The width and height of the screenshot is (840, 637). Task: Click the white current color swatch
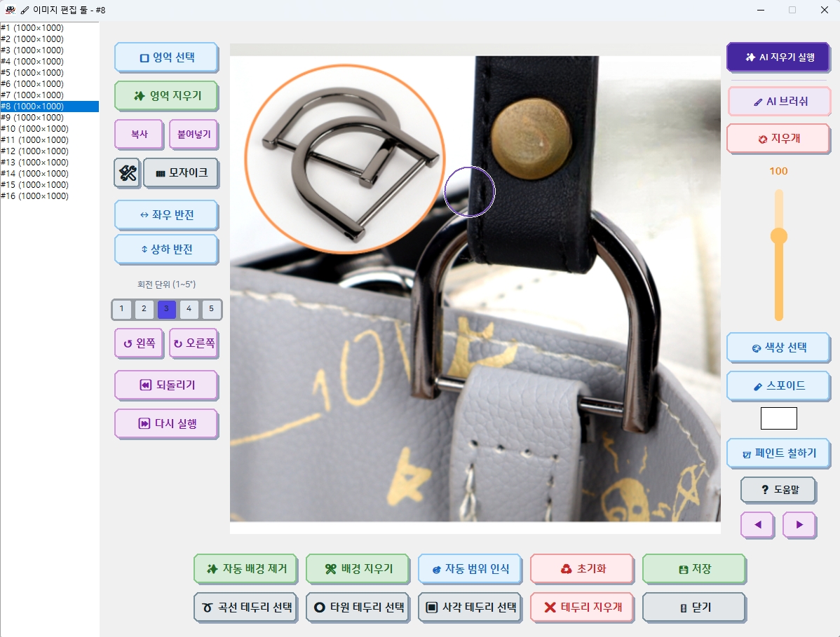click(x=778, y=418)
